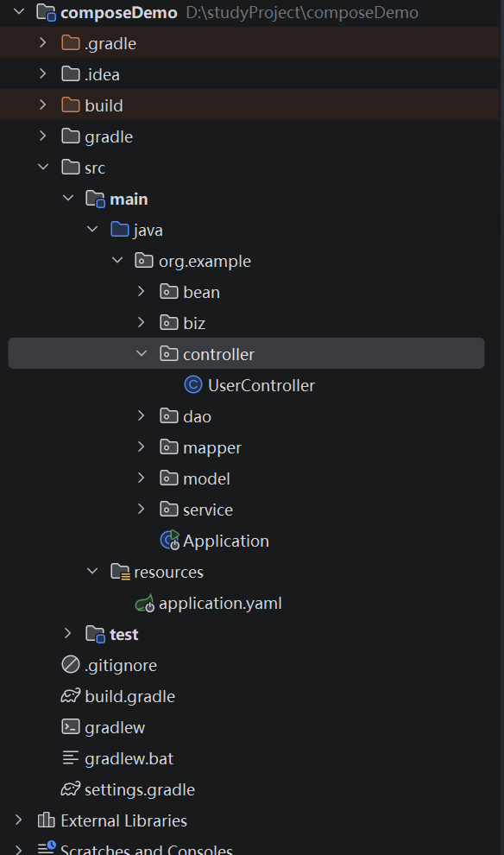Click the gradlew.bat text file icon
Image resolution: width=504 pixels, height=855 pixels.
click(x=71, y=758)
